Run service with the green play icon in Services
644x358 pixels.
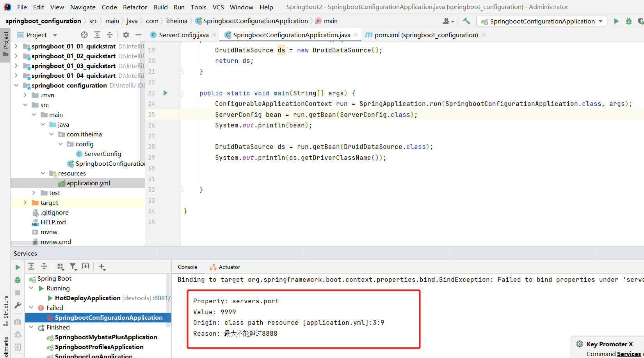[x=18, y=267]
